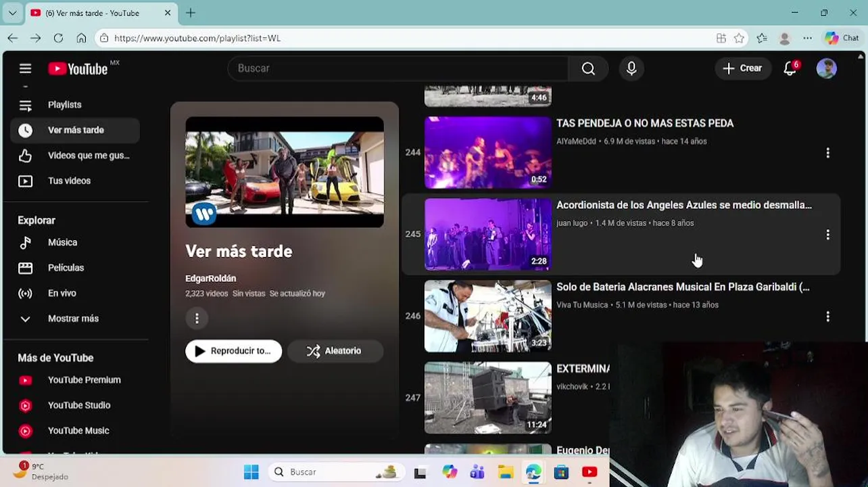Open Solo de Bateria Alacranes Musical title
The width and height of the screenshot is (868, 487).
683,287
